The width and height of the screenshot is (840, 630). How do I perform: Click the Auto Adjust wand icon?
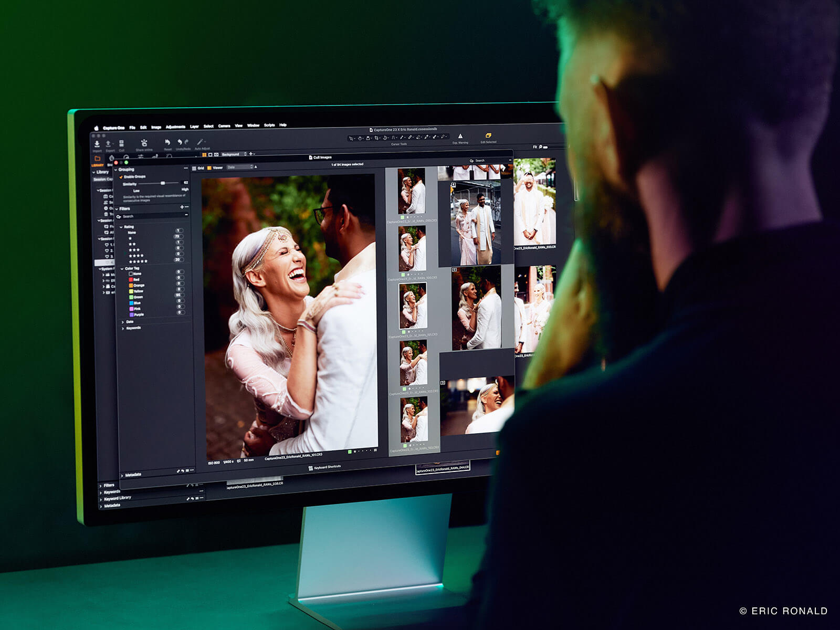point(200,142)
